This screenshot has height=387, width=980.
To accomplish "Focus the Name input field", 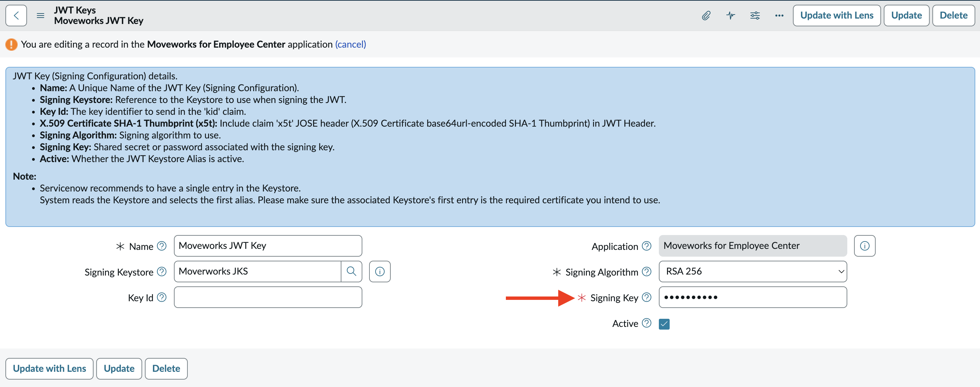I will coord(268,246).
